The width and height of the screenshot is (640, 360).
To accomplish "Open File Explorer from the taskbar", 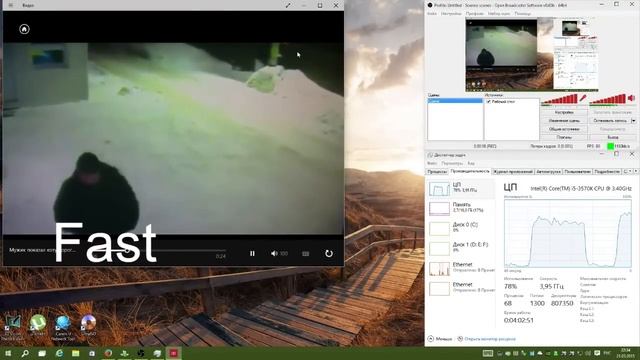I will coord(76,353).
